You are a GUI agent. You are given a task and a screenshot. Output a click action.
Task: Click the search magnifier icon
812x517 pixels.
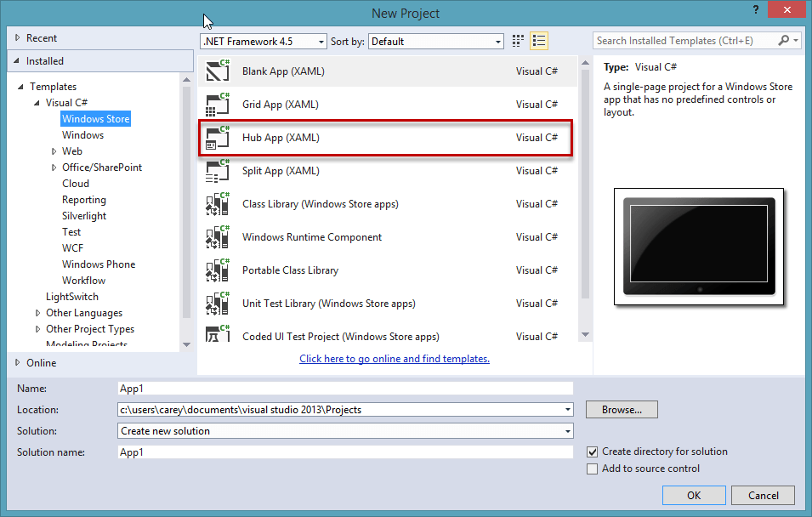(x=784, y=41)
